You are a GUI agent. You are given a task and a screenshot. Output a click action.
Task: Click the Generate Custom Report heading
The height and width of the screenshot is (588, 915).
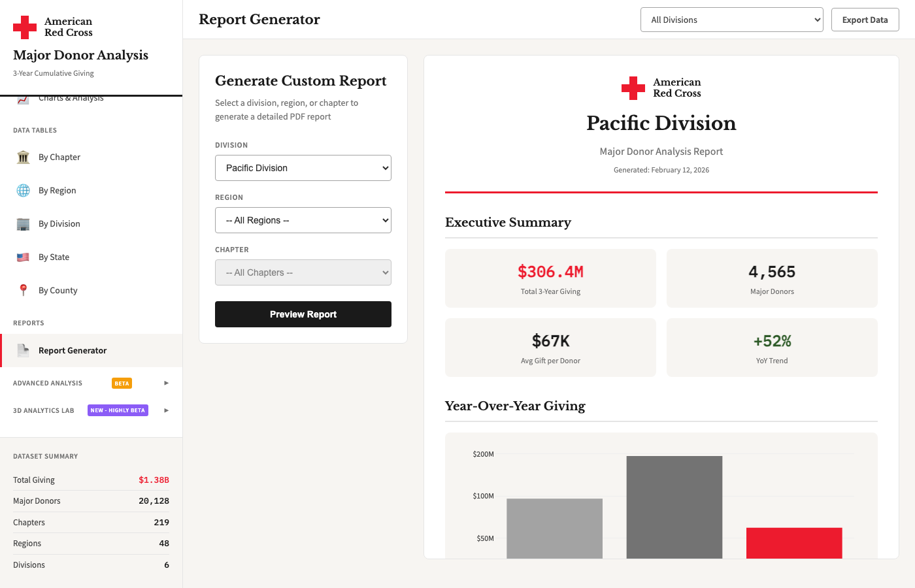301,81
